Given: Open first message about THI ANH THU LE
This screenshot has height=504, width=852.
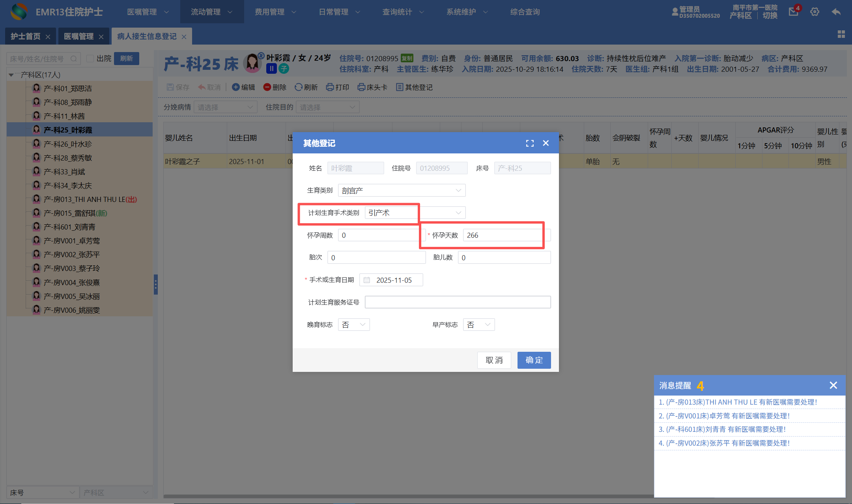Looking at the screenshot, I should [738, 402].
